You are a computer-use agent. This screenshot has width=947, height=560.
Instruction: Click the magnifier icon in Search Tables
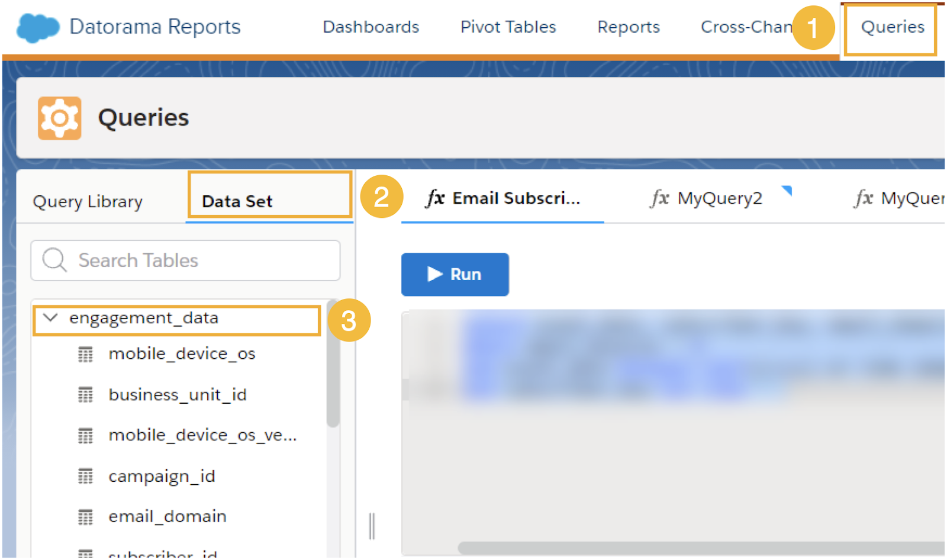pos(54,260)
